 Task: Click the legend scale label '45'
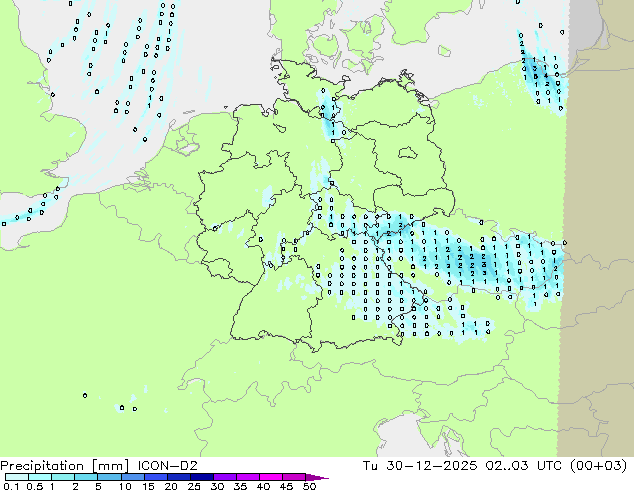pyautogui.click(x=286, y=486)
